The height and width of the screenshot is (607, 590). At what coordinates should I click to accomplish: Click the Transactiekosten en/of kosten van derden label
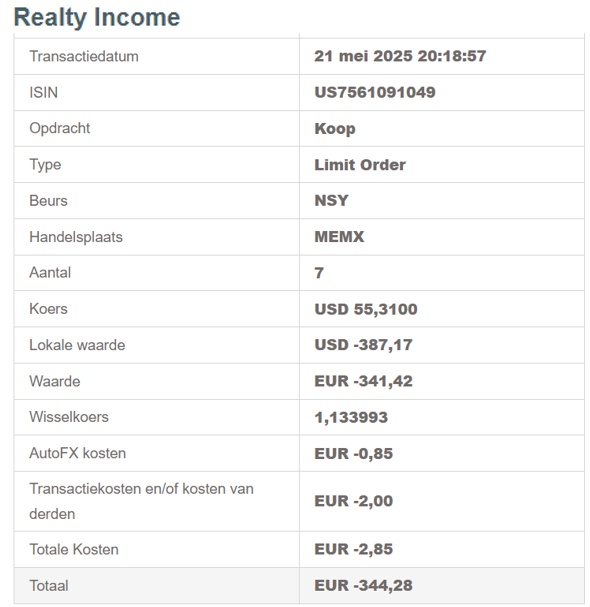(x=141, y=501)
